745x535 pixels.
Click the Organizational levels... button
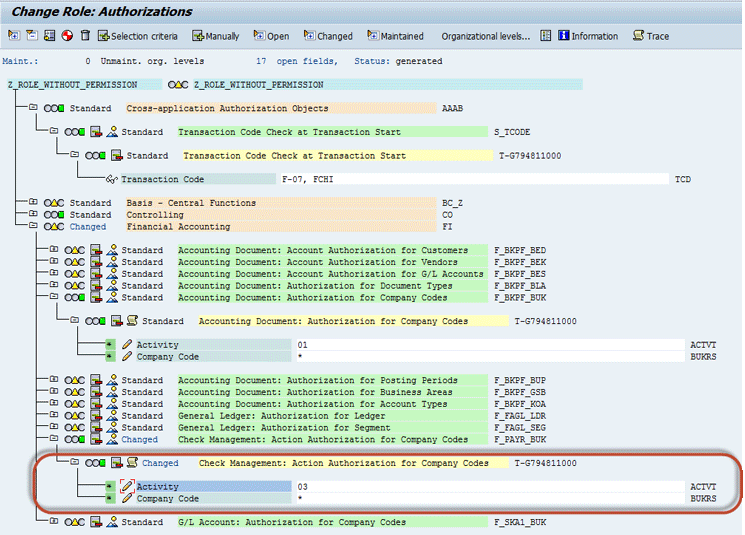pos(485,36)
